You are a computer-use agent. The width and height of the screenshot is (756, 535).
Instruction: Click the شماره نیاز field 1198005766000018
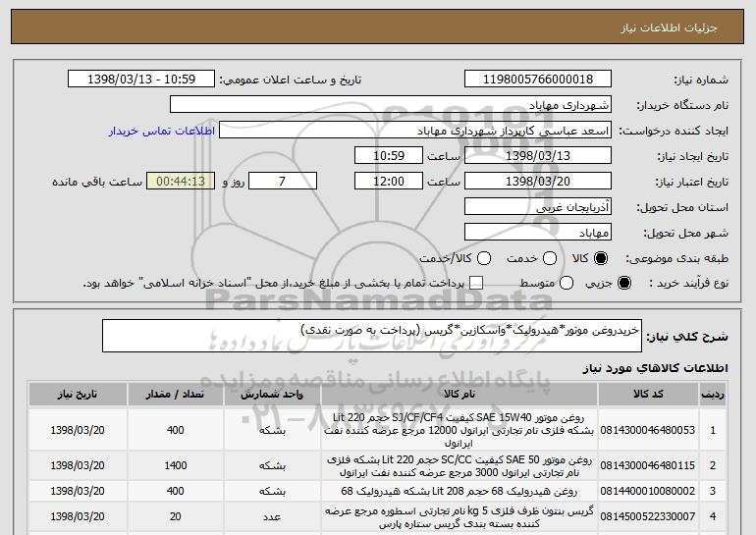538,80
